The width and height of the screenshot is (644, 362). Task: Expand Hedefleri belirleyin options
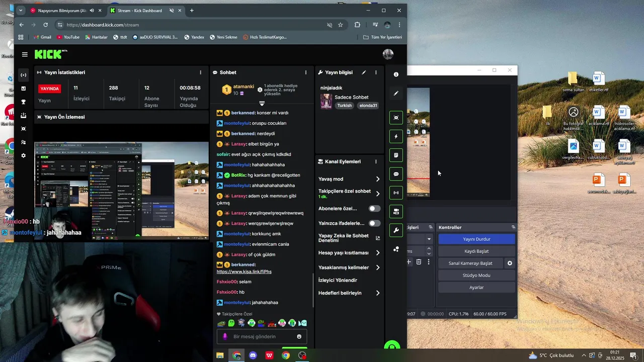(x=377, y=293)
